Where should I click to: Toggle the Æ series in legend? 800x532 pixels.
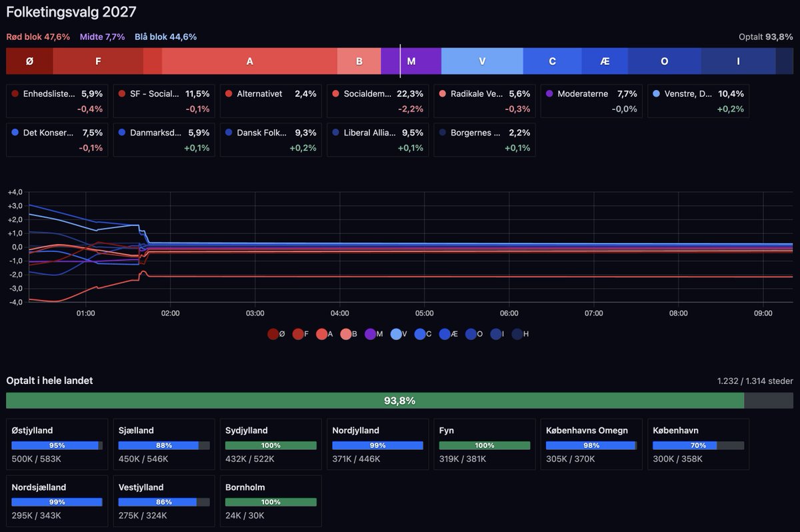[x=449, y=334]
